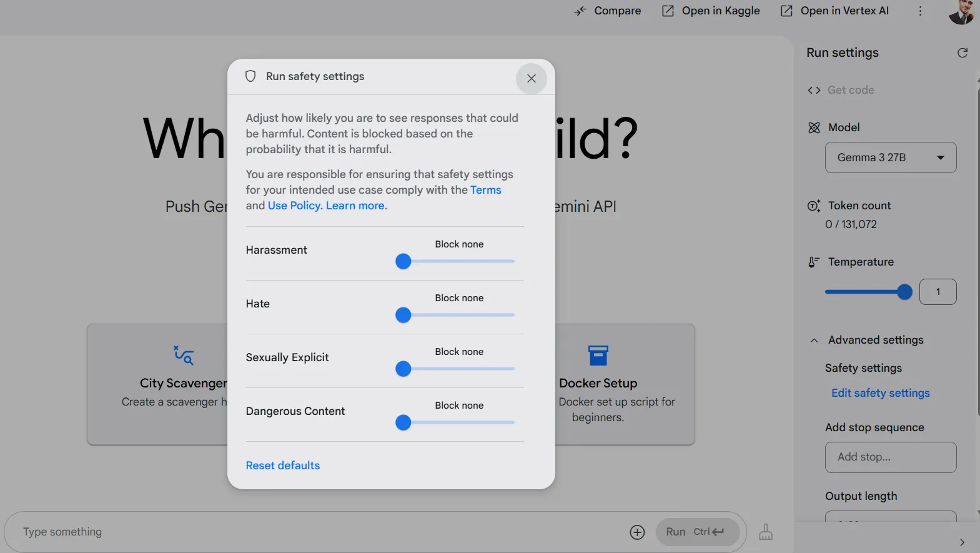
Task: Collapse the side panel with bottom chevron
Action: (961, 542)
